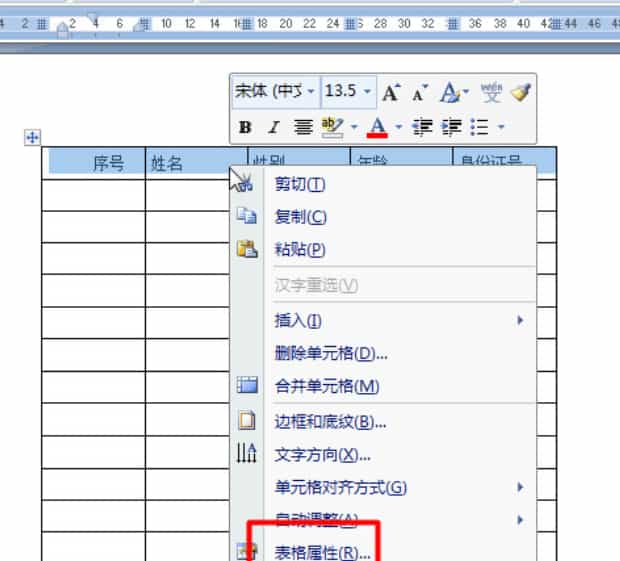620x561 pixels.
Task: Toggle center alignment in mini toolbar
Action: tap(302, 127)
